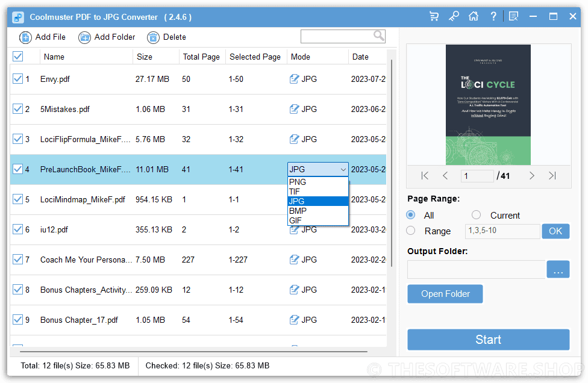Click the current page number field
Image resolution: width=588 pixels, height=383 pixels.
pos(477,176)
